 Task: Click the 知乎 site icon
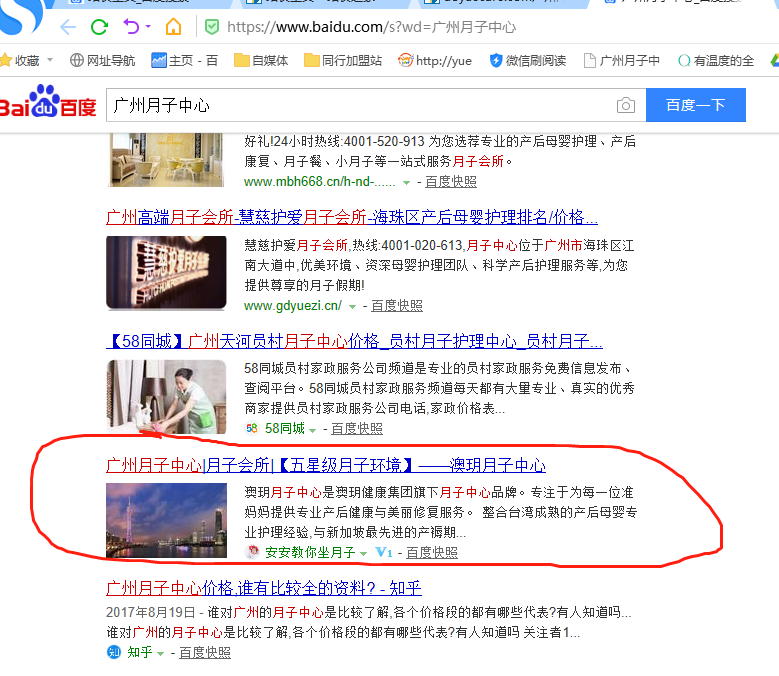pyautogui.click(x=114, y=652)
